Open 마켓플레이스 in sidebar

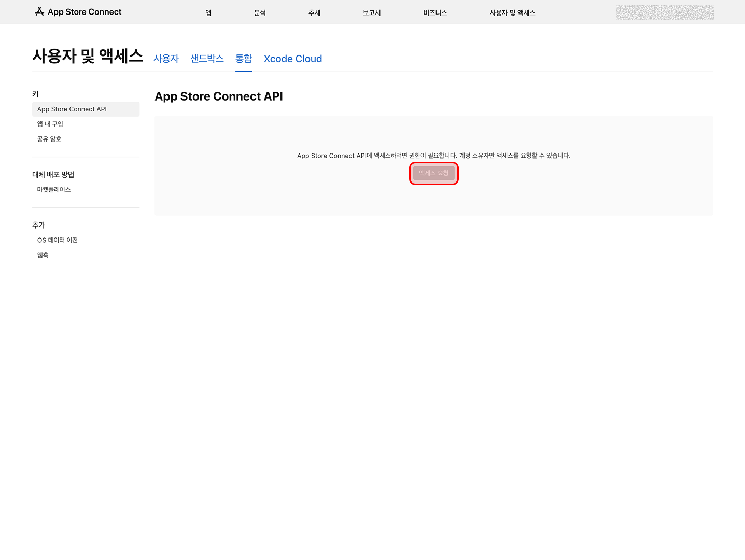tap(54, 189)
